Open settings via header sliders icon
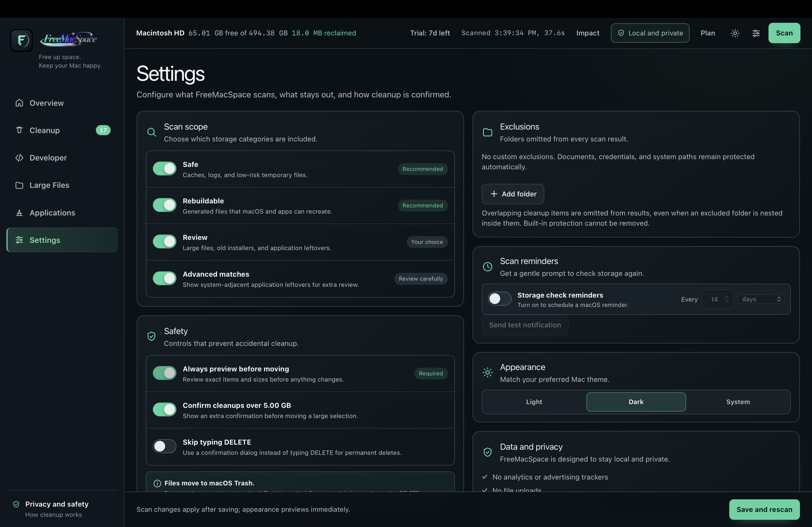Screen dimensions: 812x527 (x=756, y=33)
